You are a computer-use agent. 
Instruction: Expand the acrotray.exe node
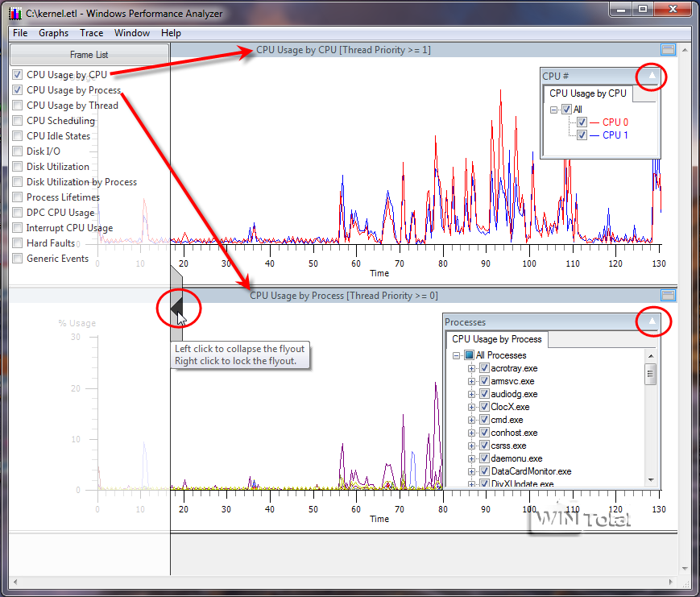[x=471, y=368]
